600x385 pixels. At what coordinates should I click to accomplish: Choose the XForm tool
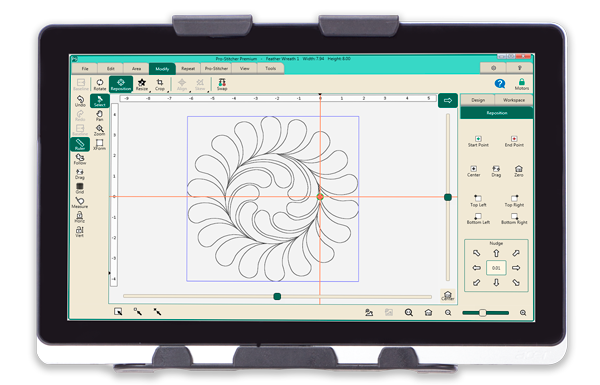[99, 145]
